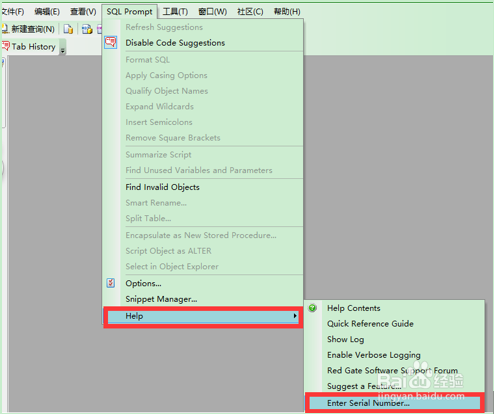Choose Expand Wildcards
This screenshot has width=494, height=414.
(159, 107)
